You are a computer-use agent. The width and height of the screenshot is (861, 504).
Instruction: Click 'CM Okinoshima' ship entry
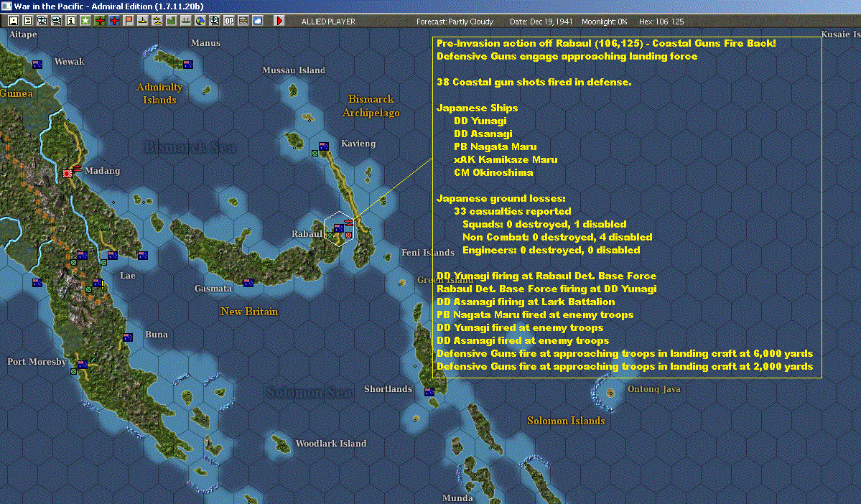click(x=493, y=172)
